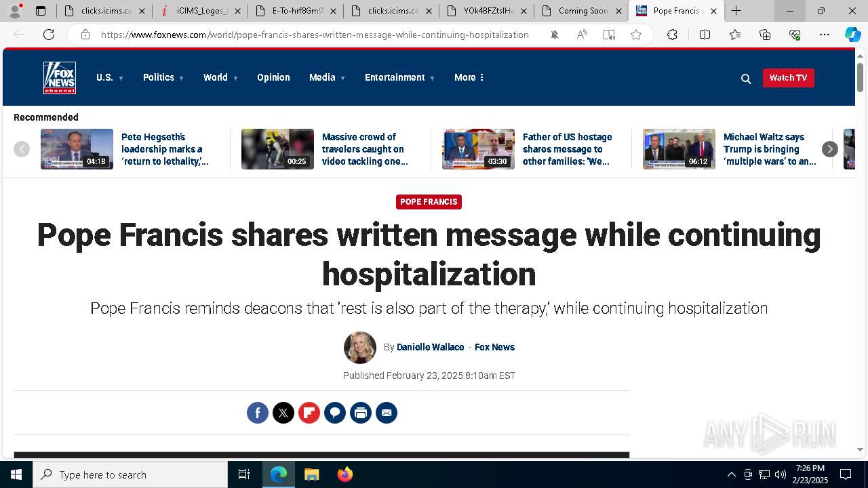Click the taskbar search box

(130, 474)
